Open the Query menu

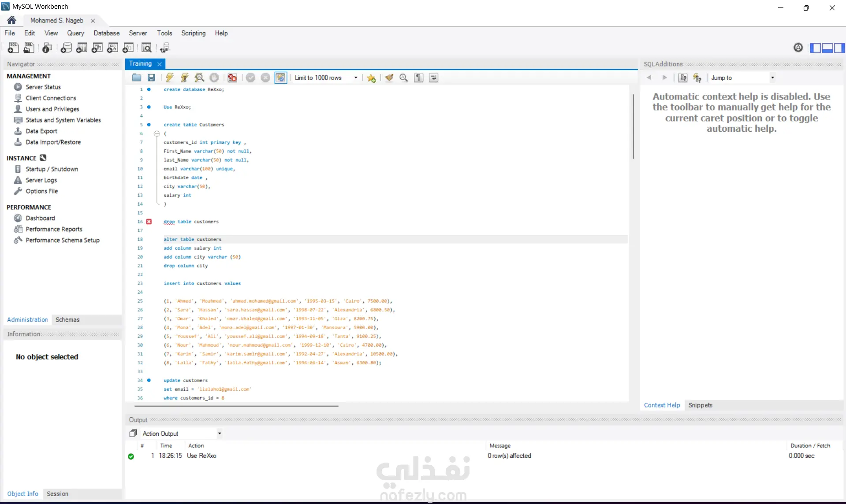pyautogui.click(x=75, y=33)
